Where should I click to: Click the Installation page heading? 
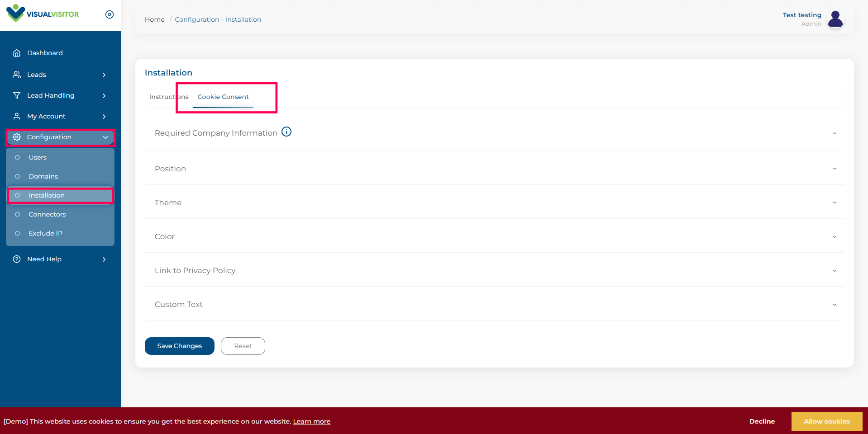pyautogui.click(x=168, y=73)
